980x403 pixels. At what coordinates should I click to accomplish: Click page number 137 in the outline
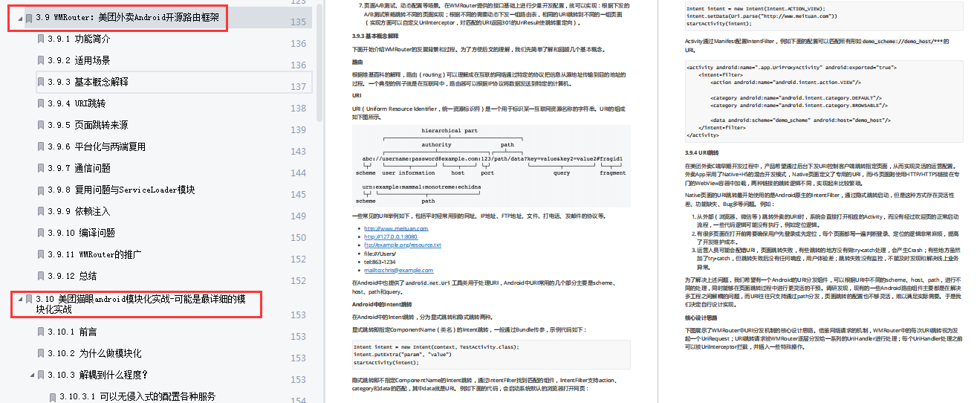(x=298, y=86)
